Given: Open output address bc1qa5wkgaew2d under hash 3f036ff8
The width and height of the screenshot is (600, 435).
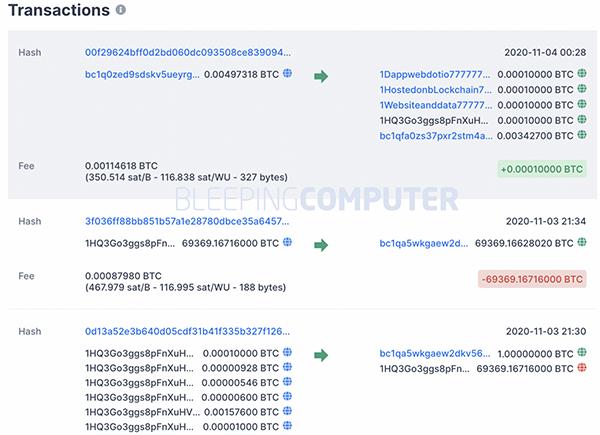Looking at the screenshot, I should coord(424,243).
